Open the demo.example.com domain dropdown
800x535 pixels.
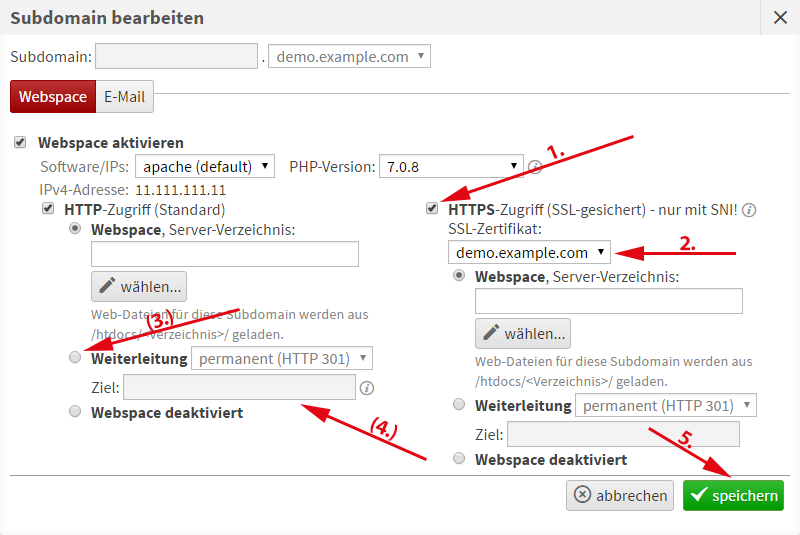(349, 56)
